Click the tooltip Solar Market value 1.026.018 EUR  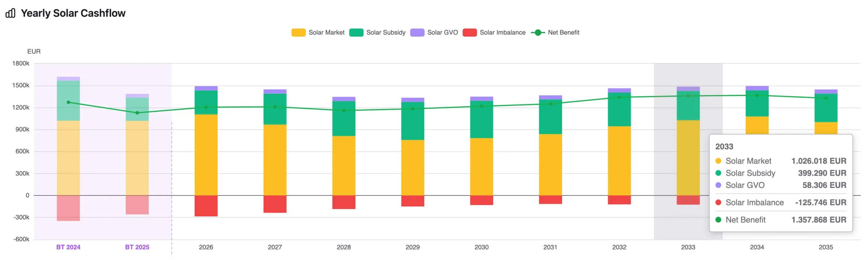click(819, 161)
